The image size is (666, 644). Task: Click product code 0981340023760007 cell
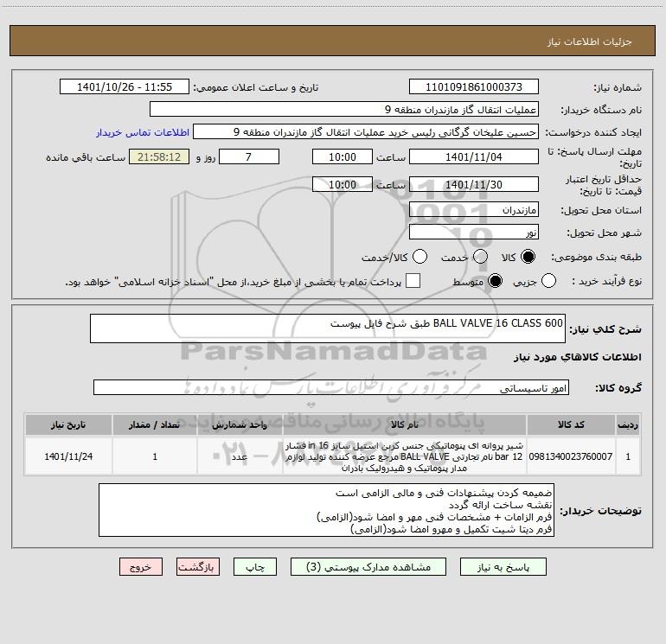(571, 456)
